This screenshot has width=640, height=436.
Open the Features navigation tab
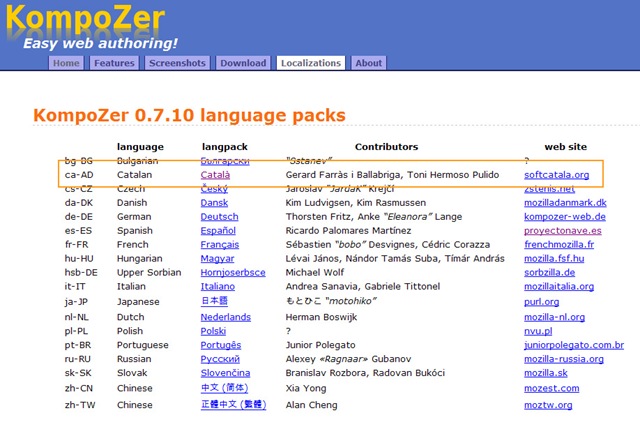[114, 63]
